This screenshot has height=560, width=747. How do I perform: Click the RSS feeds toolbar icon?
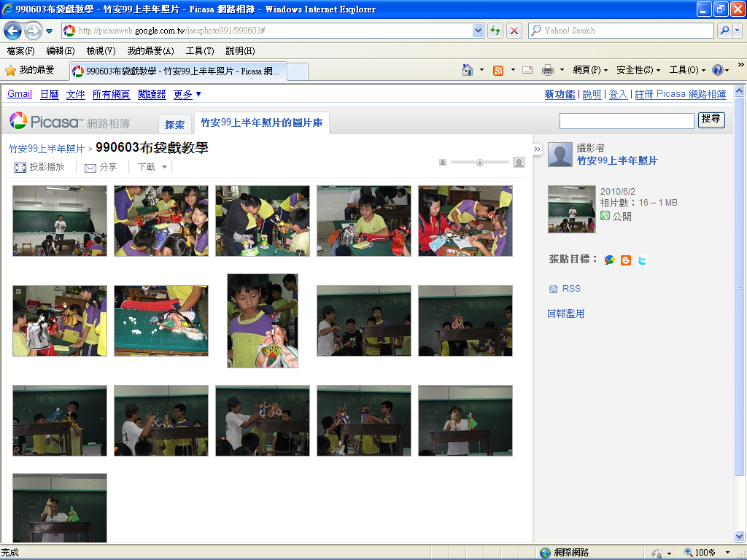498,70
